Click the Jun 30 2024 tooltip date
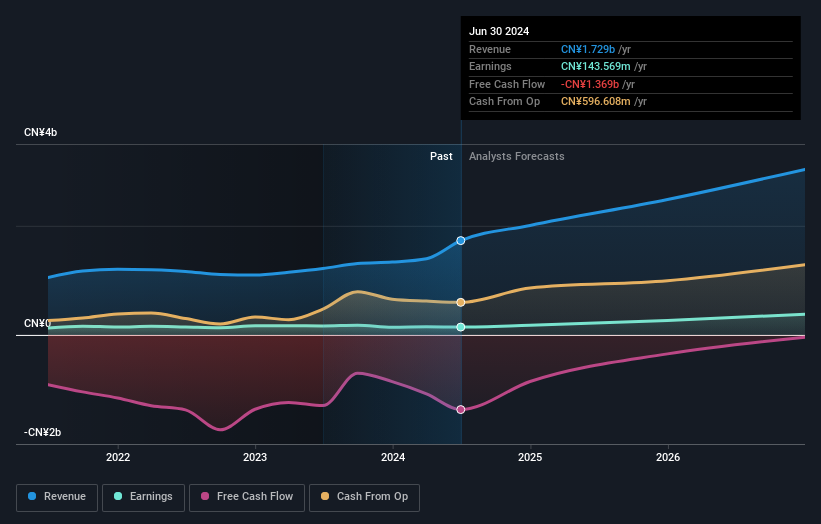Screen dimensions: 821x524 point(499,31)
